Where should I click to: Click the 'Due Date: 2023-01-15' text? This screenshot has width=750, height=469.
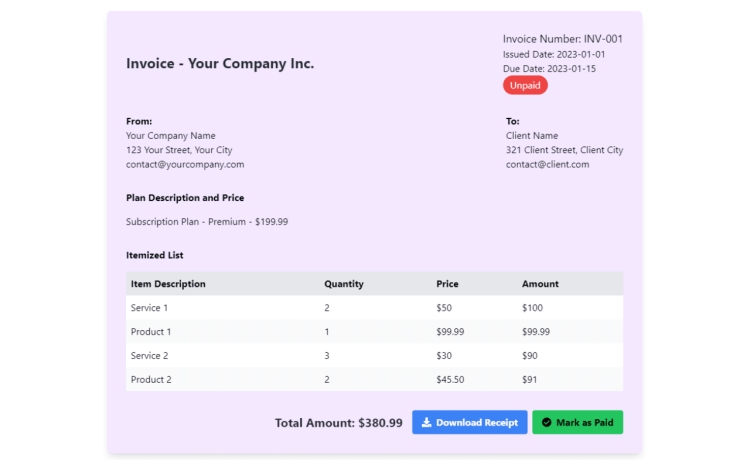point(549,69)
